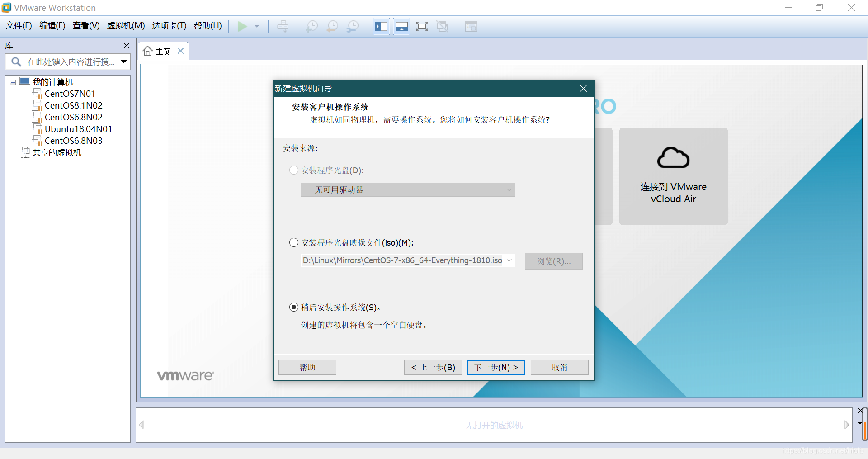Open the 虚拟机(M) menu

[x=126, y=26]
